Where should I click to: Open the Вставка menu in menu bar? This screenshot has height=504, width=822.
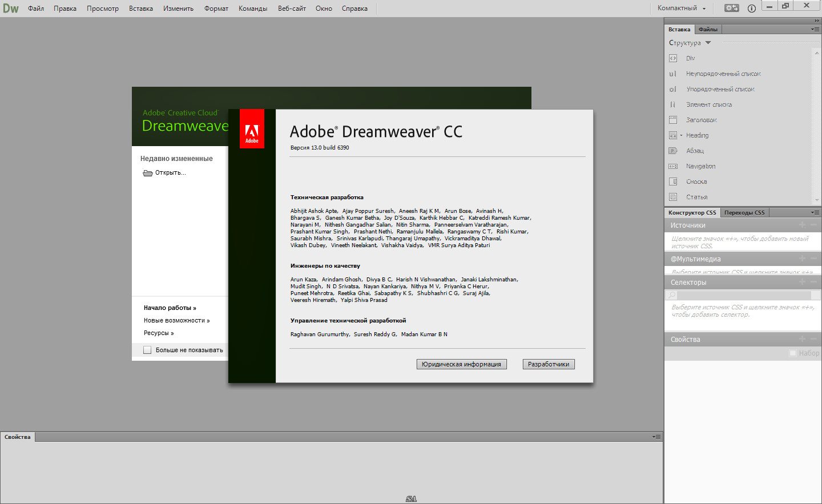141,9
